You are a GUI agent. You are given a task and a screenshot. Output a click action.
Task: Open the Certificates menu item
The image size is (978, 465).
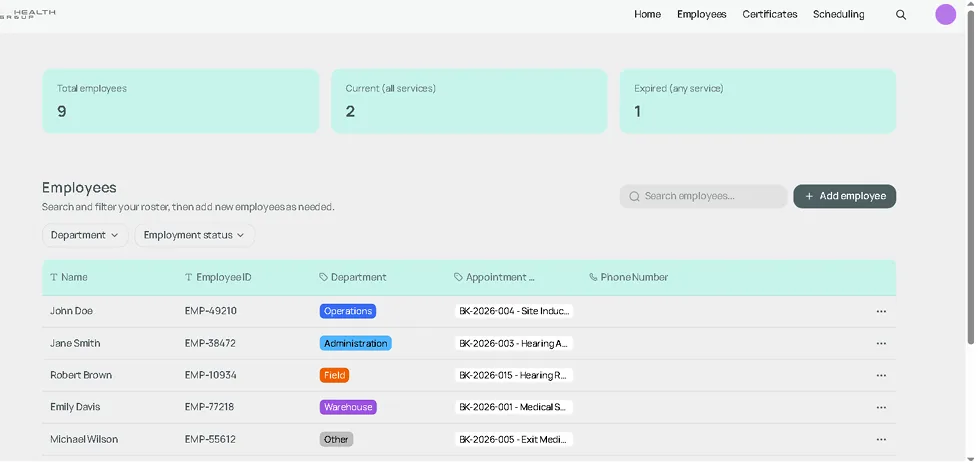click(x=770, y=14)
